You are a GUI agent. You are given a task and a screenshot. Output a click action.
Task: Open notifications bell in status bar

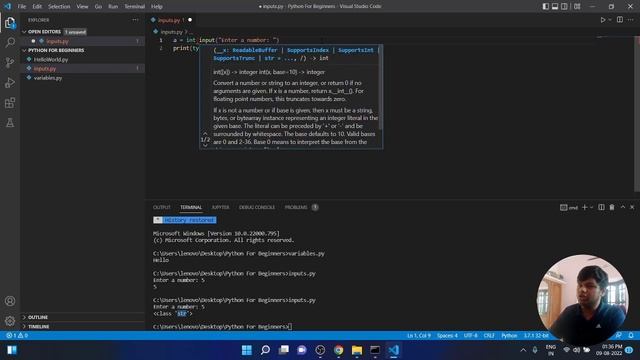[631, 336]
